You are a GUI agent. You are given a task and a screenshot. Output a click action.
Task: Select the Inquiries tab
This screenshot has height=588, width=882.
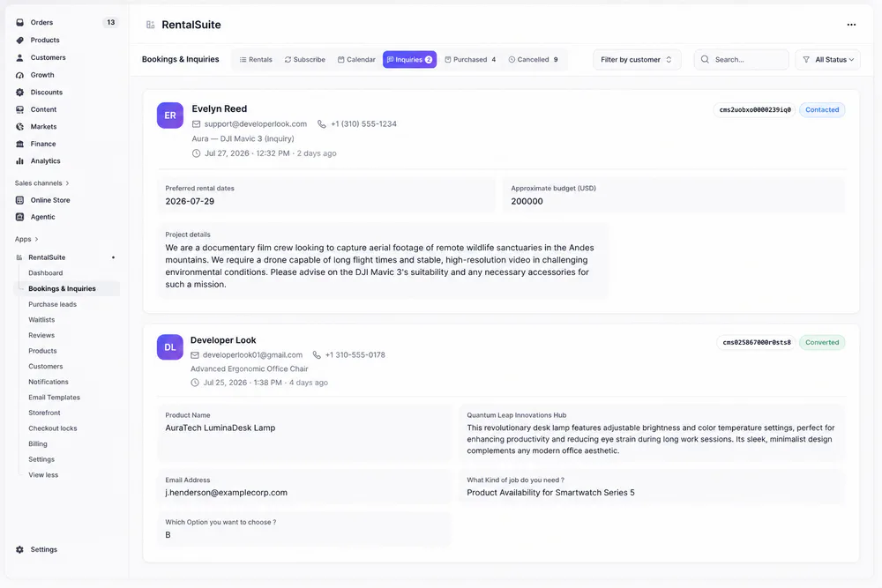point(409,60)
